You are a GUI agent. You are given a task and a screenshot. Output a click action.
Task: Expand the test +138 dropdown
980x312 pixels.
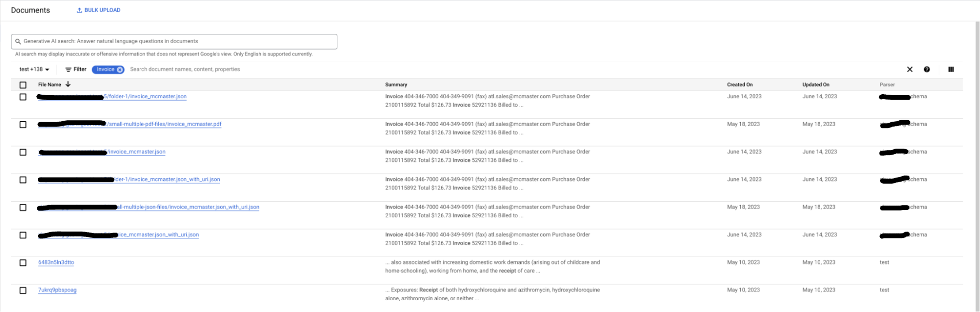(34, 70)
